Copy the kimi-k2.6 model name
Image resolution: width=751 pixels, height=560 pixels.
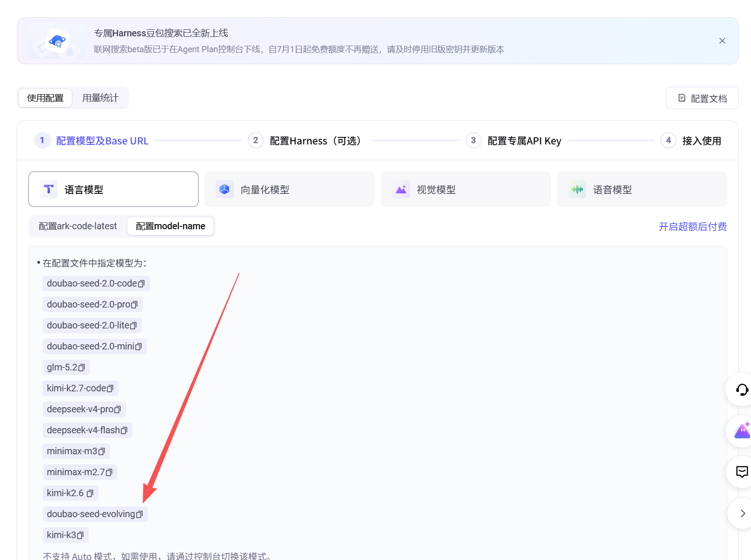[90, 493]
